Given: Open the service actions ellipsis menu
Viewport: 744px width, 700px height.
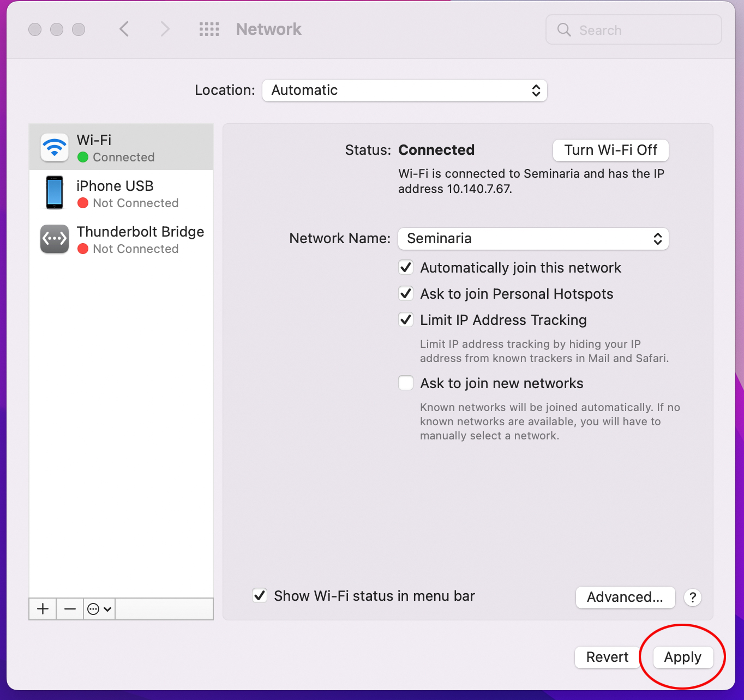Looking at the screenshot, I should coord(99,609).
